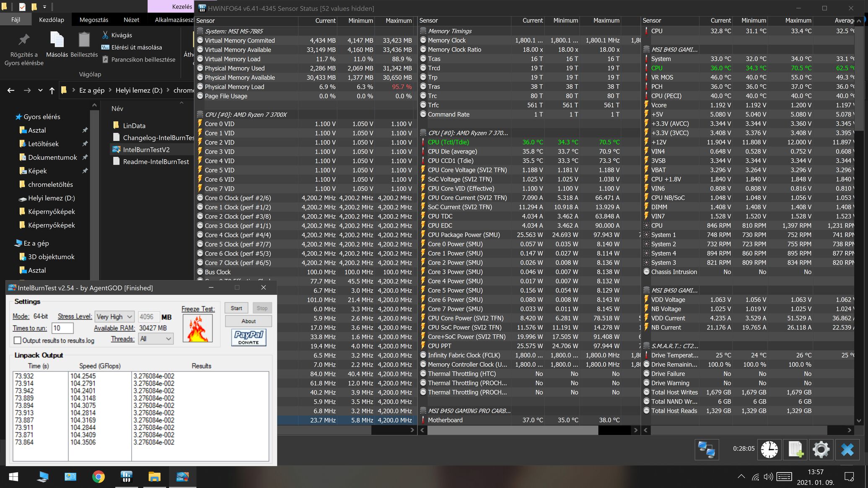Select IntelBurnTestV2 file in Explorer

(x=146, y=150)
